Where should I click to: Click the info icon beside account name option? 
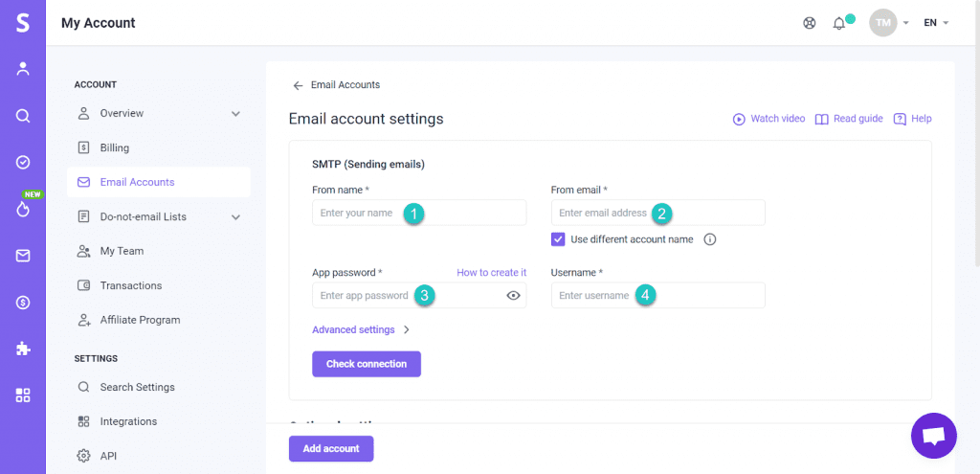710,239
